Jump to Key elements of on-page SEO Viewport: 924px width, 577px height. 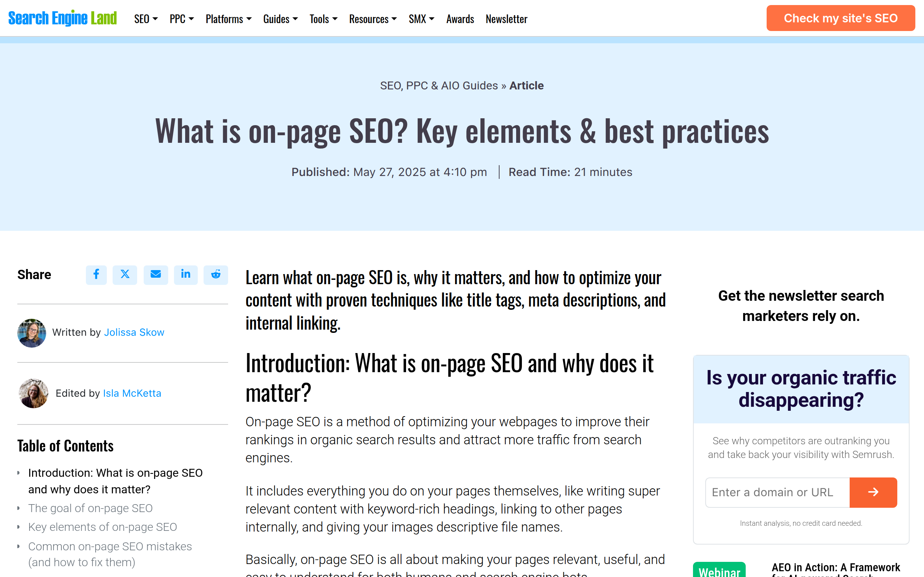[103, 527]
